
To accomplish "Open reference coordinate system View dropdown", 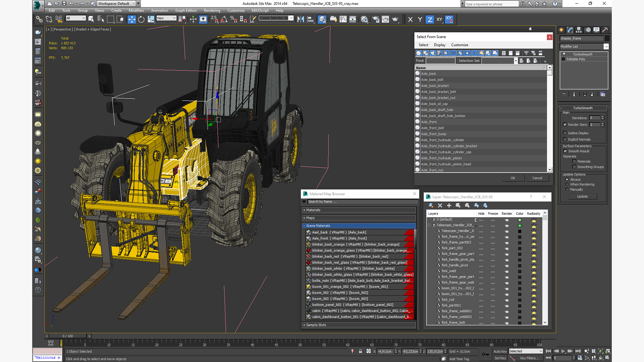I will point(166,18).
